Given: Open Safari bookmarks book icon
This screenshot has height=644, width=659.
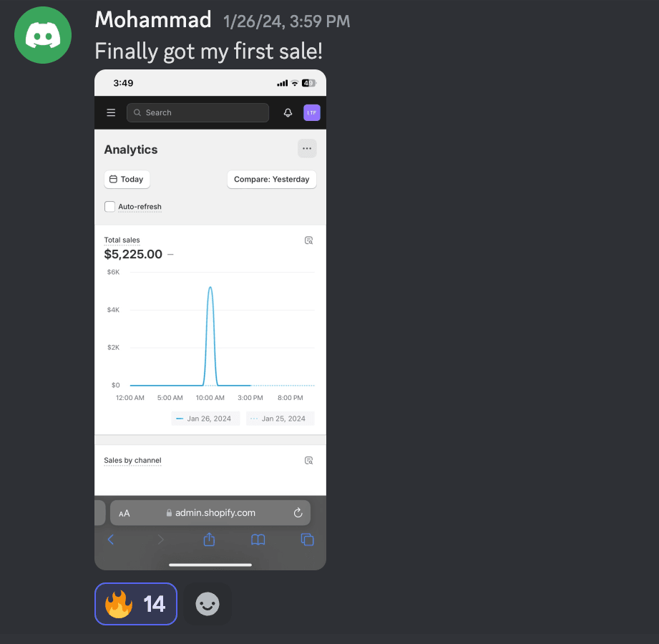Looking at the screenshot, I should click(x=258, y=540).
